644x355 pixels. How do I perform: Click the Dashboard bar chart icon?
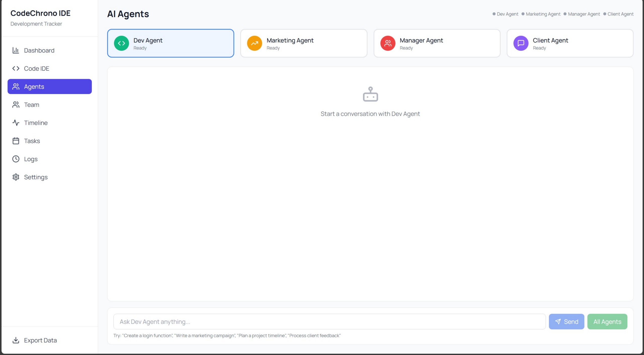point(16,50)
